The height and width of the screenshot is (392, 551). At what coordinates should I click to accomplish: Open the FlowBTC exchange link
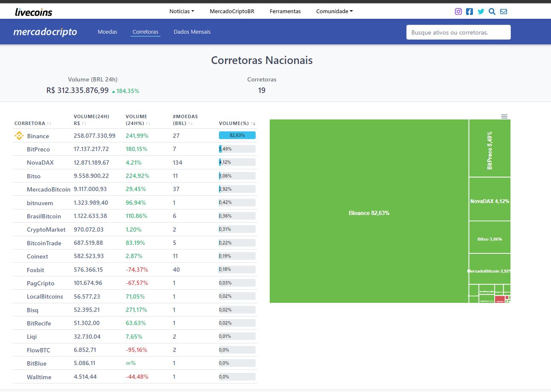click(x=38, y=350)
